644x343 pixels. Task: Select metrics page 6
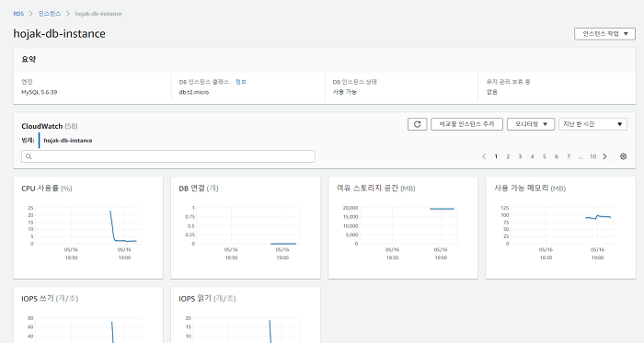pos(556,156)
